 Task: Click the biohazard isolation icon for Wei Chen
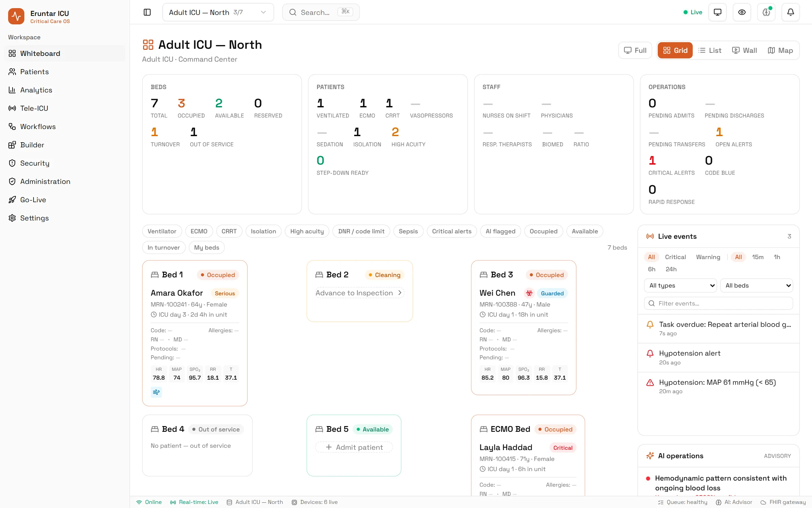tap(529, 293)
